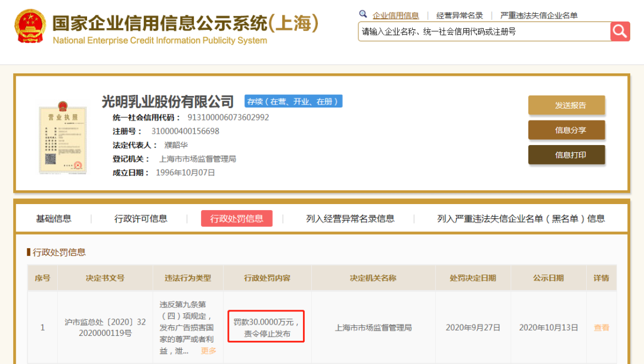Click small magnifier icon beside 企业信用信息
The image size is (644, 364).
[363, 14]
